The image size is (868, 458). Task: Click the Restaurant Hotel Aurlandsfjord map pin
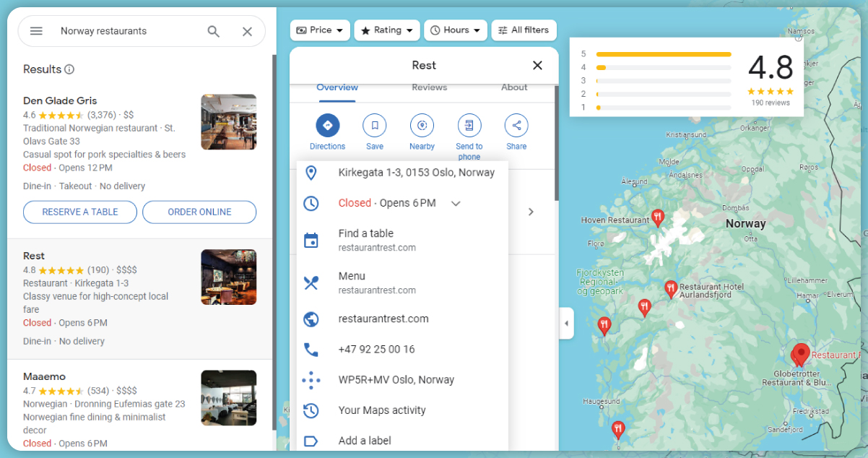click(671, 290)
